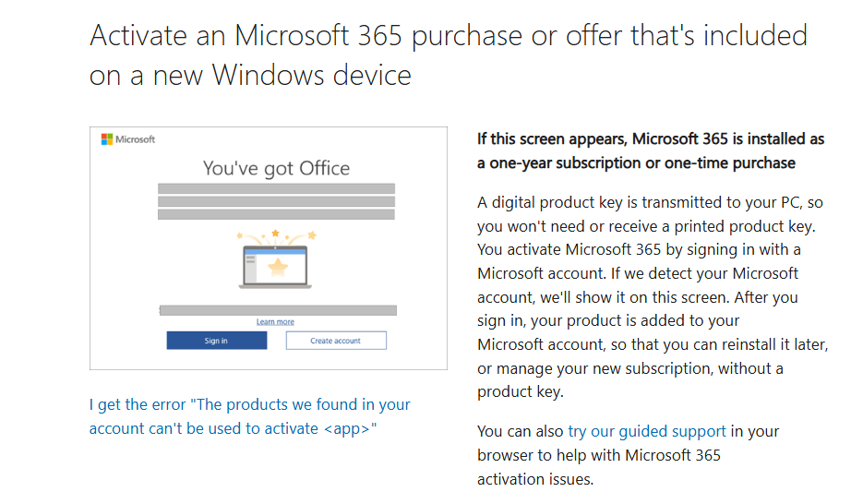The image size is (863, 504).
Task: Follow the try our guided support link
Action: (x=647, y=431)
